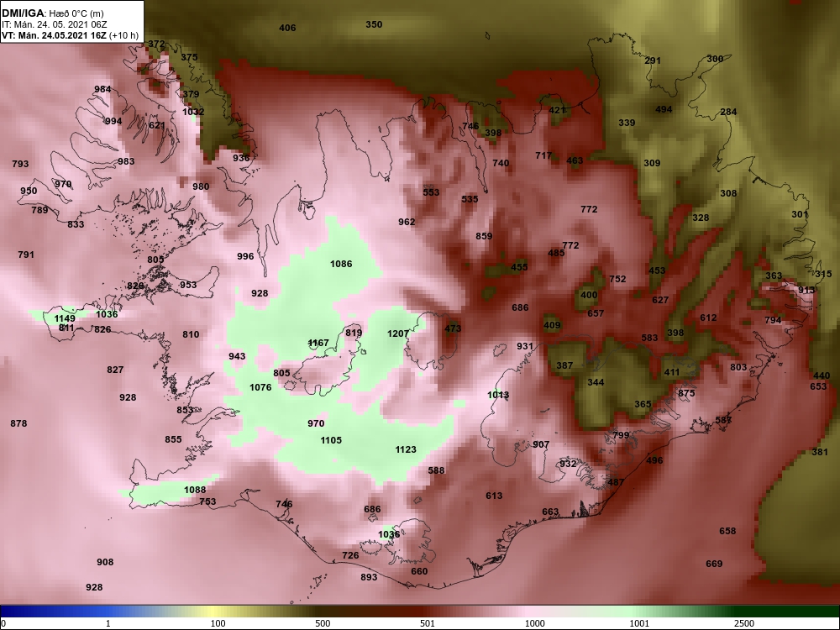Viewport: 840px width, 630px height.
Task: Pick the map value 1105
Action: 331,440
